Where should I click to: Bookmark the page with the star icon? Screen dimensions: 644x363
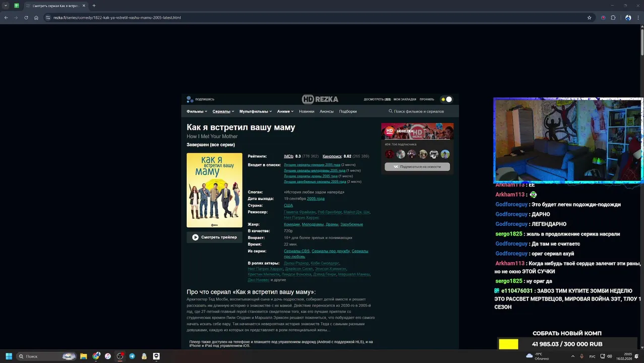(x=589, y=18)
